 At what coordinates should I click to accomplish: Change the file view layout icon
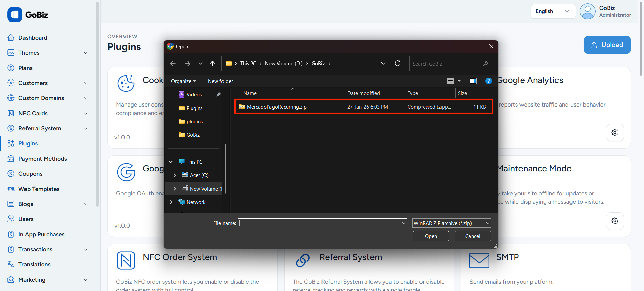(x=450, y=81)
